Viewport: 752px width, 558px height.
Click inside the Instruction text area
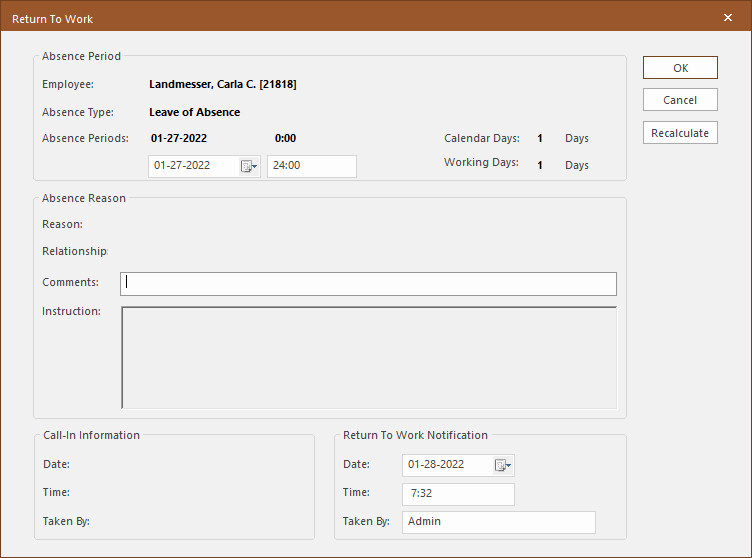pyautogui.click(x=368, y=357)
